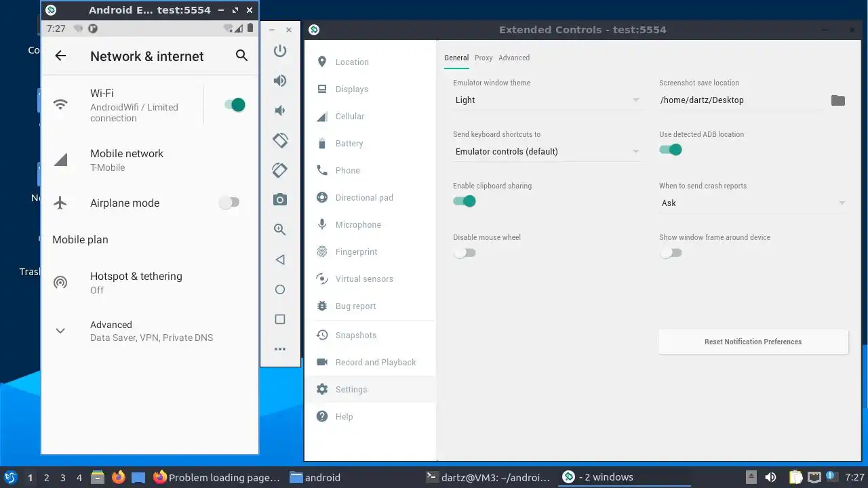This screenshot has width=868, height=488.
Task: Browse for the screenshot save location folder
Action: pyautogui.click(x=838, y=100)
